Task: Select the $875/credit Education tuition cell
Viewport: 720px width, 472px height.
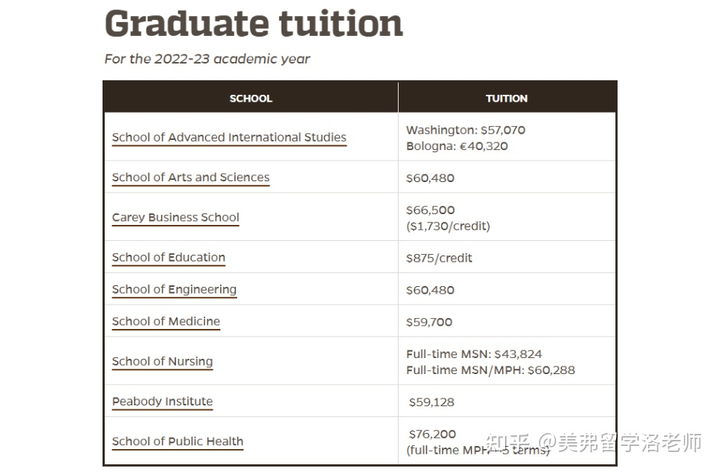Action: point(439,258)
